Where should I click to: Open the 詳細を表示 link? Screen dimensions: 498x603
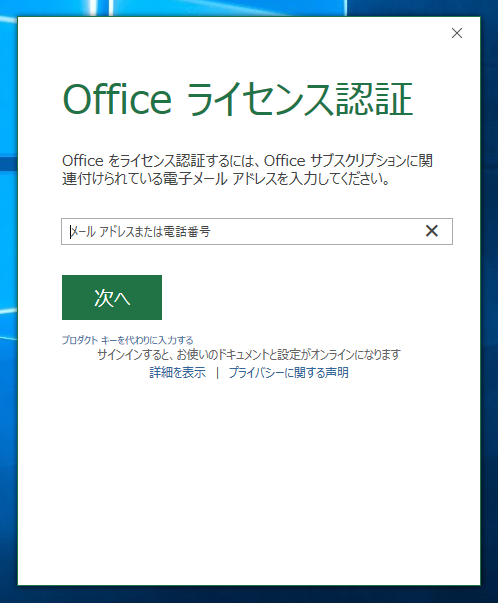coord(178,372)
